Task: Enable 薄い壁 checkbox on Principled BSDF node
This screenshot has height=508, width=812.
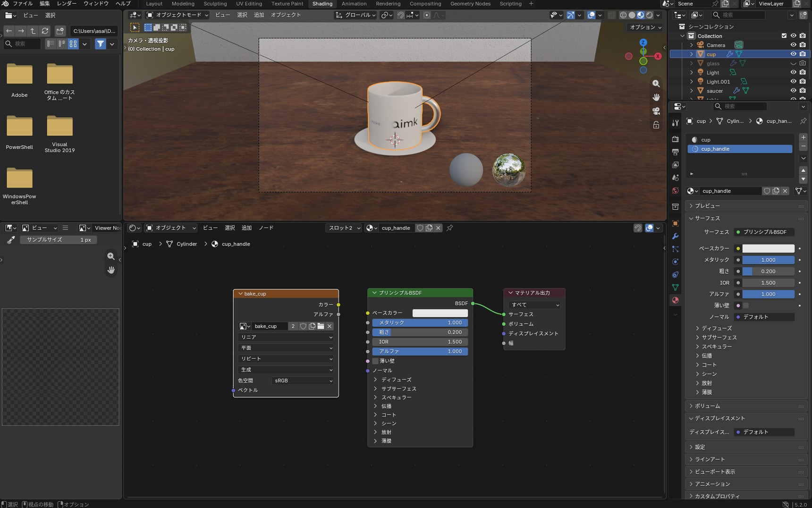Action: tap(375, 361)
